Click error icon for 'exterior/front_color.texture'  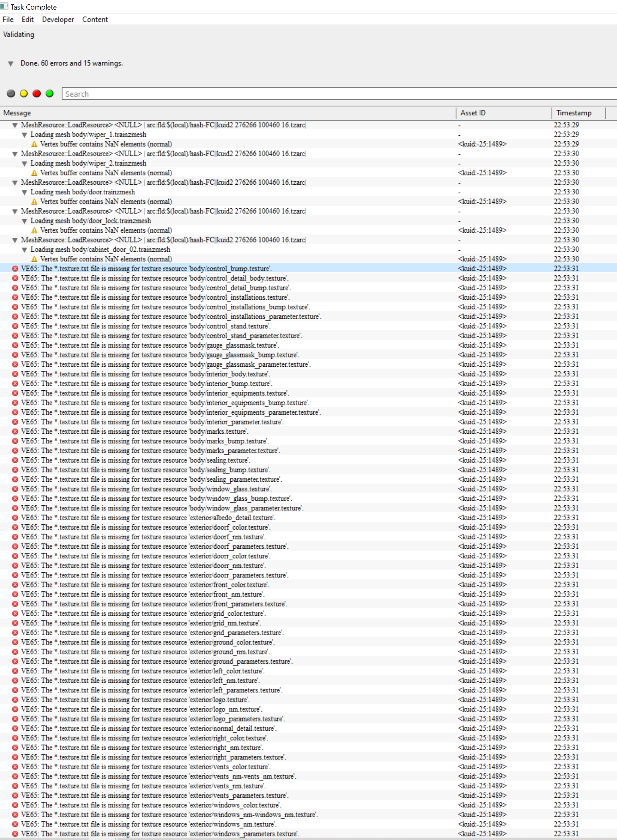(x=15, y=585)
